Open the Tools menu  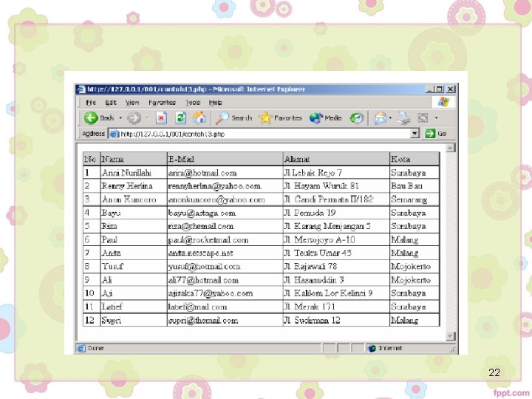pyautogui.click(x=193, y=103)
